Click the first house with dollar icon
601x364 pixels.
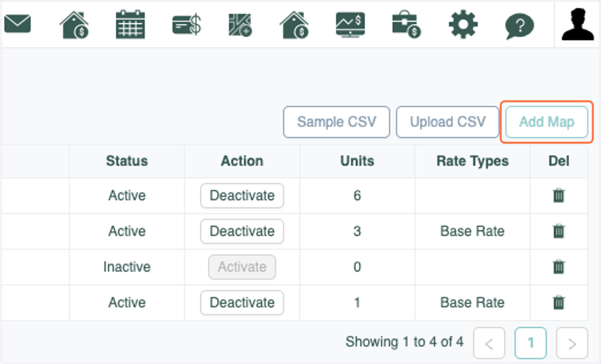(x=74, y=25)
